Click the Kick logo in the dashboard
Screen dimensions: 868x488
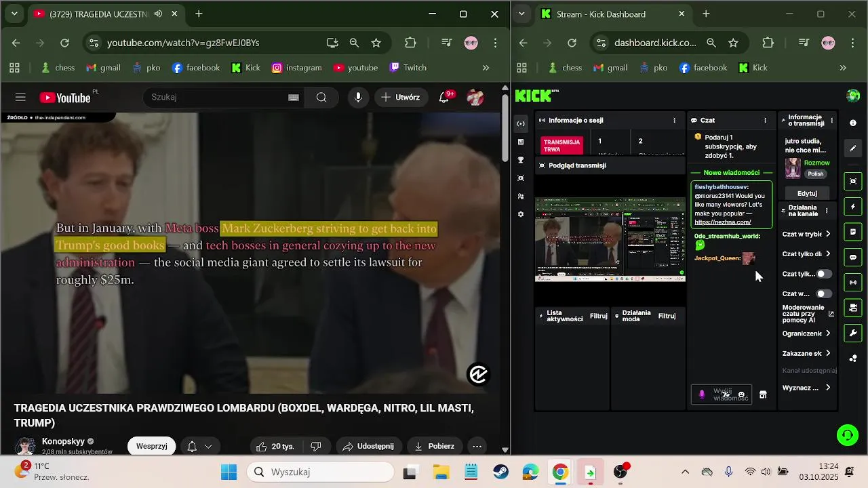(534, 96)
